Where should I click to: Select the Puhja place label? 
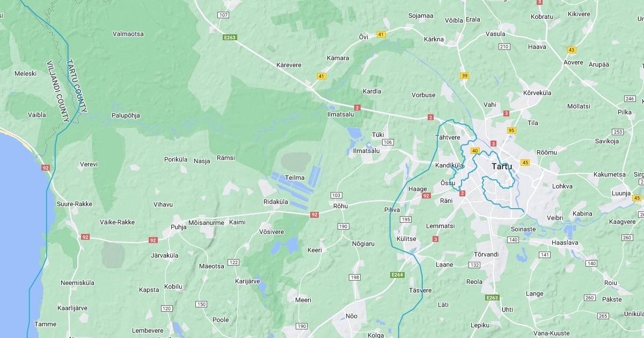point(179,227)
